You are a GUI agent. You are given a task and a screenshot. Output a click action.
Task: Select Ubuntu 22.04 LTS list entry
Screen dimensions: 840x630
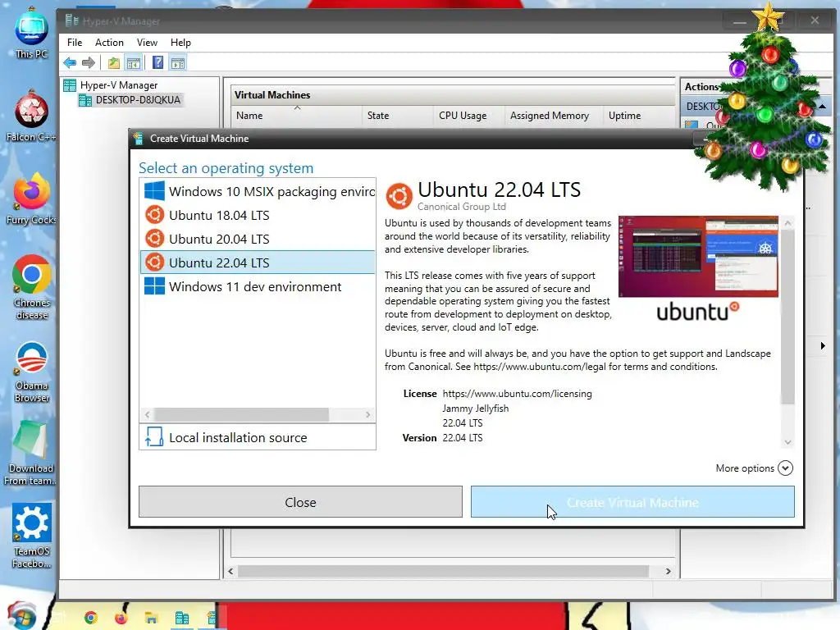tap(258, 262)
